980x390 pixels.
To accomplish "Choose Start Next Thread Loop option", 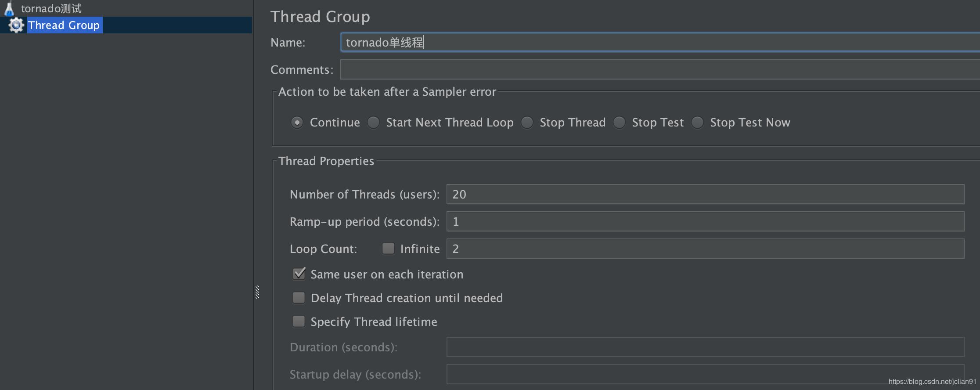I will coord(374,123).
